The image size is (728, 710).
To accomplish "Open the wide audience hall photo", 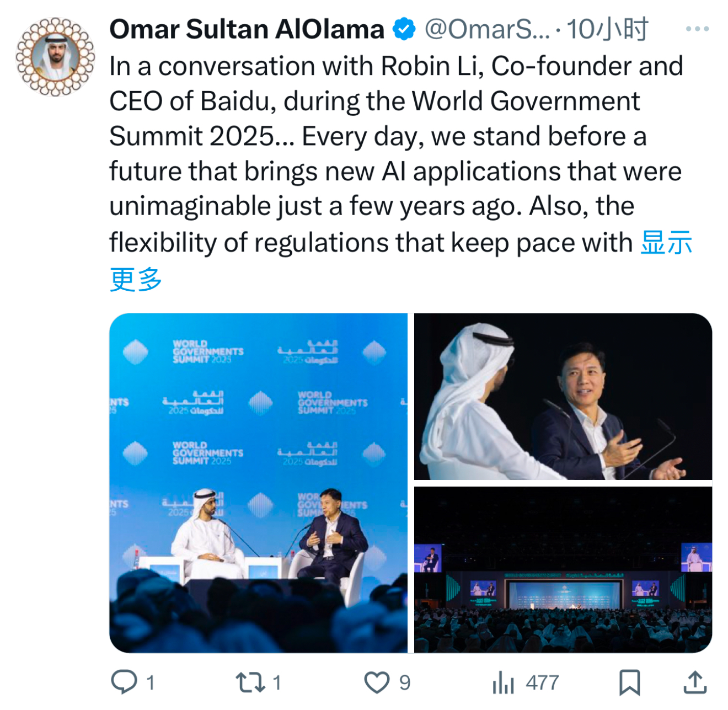I will [x=563, y=569].
